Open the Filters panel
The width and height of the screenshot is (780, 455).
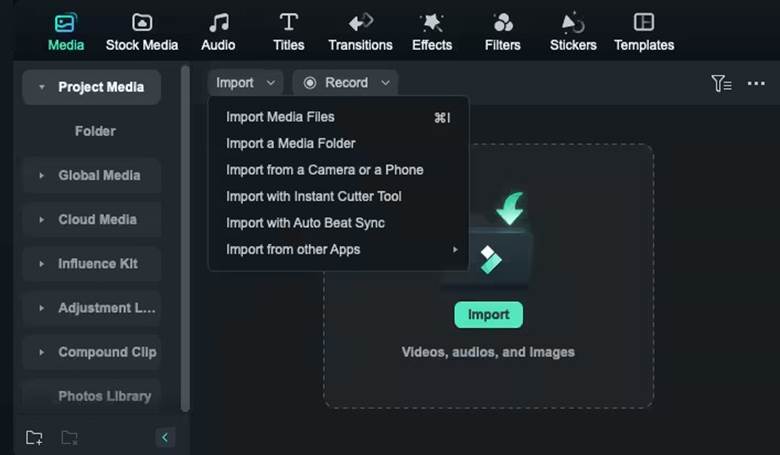502,32
